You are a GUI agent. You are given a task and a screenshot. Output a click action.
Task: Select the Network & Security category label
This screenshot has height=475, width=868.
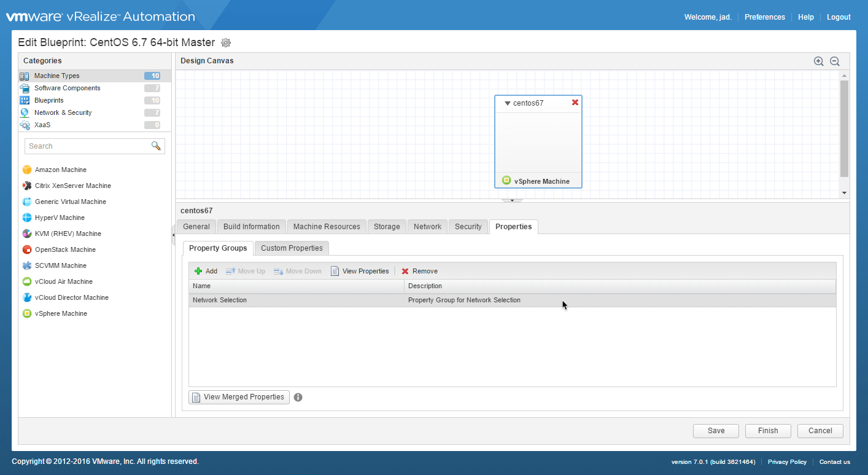click(63, 112)
